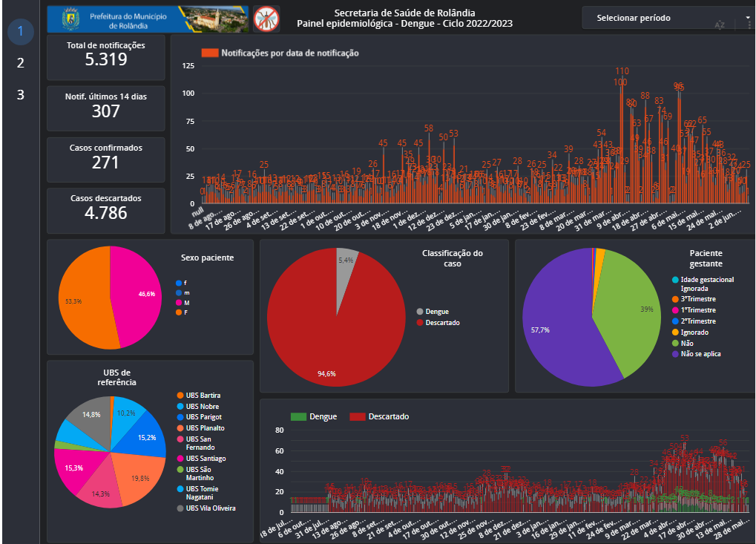Select the Casos confirmados scorecard

(x=106, y=158)
